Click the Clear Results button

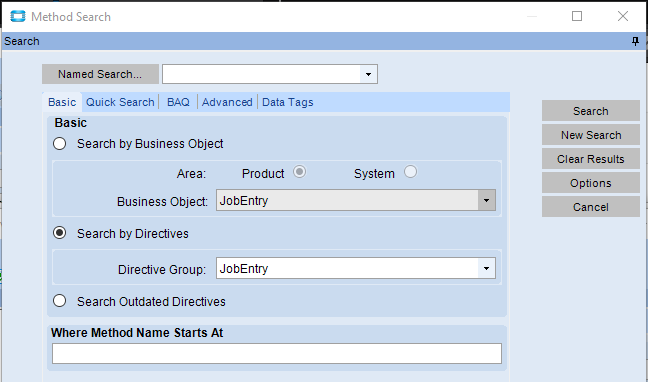pyautogui.click(x=591, y=159)
